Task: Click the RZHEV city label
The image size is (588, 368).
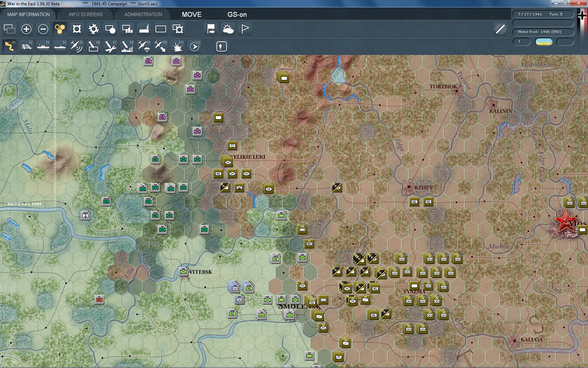Action: click(x=423, y=188)
